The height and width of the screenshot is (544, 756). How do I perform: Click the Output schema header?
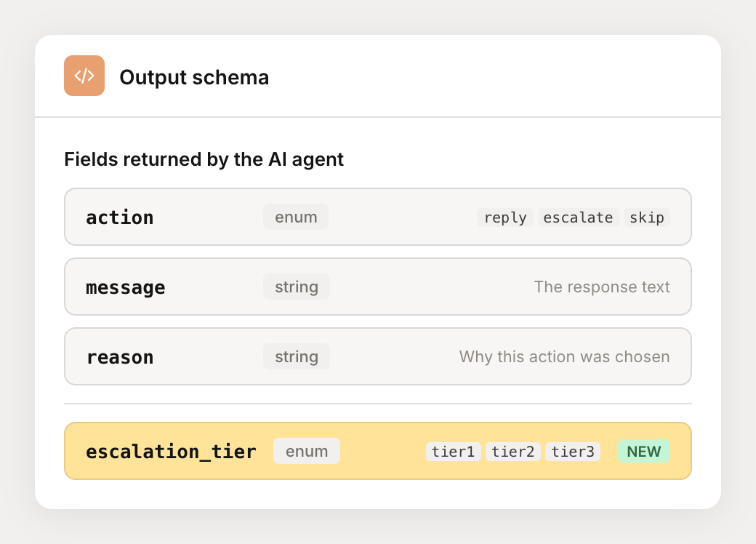pyautogui.click(x=194, y=77)
